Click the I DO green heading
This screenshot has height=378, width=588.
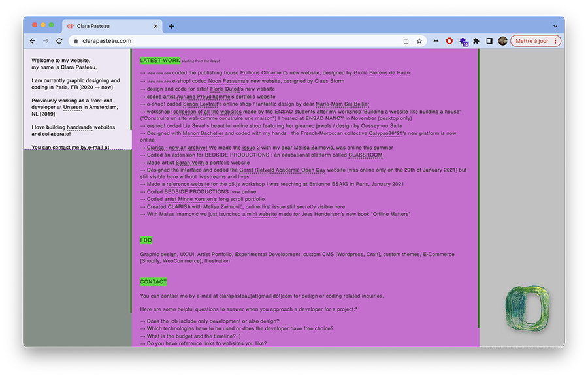146,240
